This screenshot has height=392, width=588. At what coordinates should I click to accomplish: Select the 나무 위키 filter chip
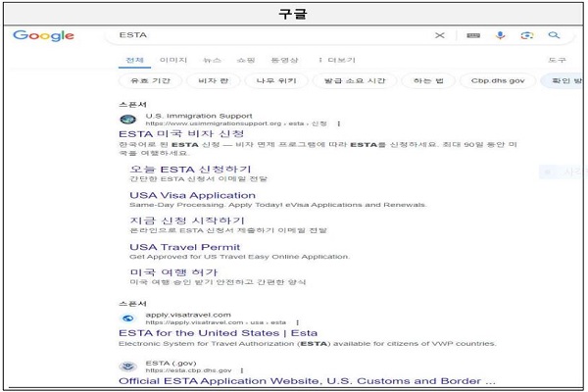pos(276,80)
